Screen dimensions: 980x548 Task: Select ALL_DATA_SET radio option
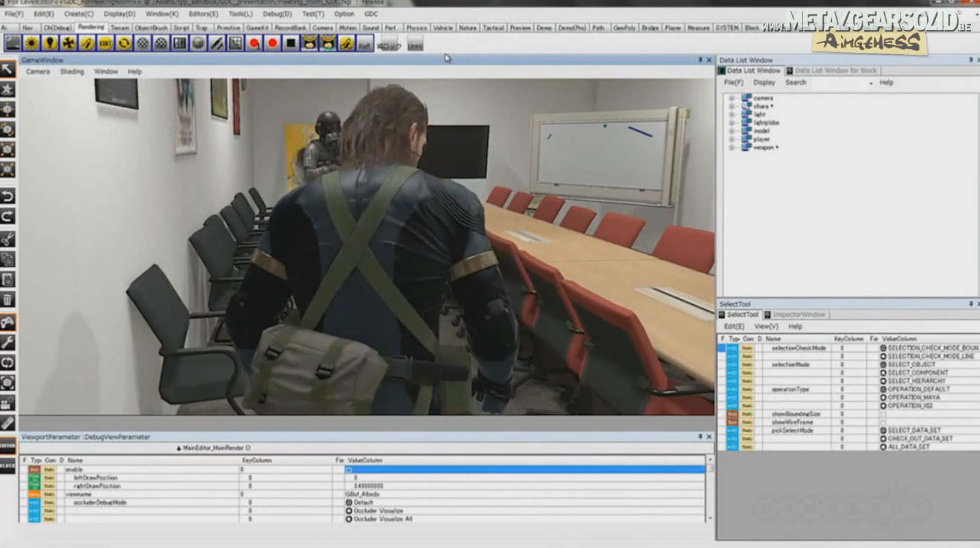[x=883, y=447]
